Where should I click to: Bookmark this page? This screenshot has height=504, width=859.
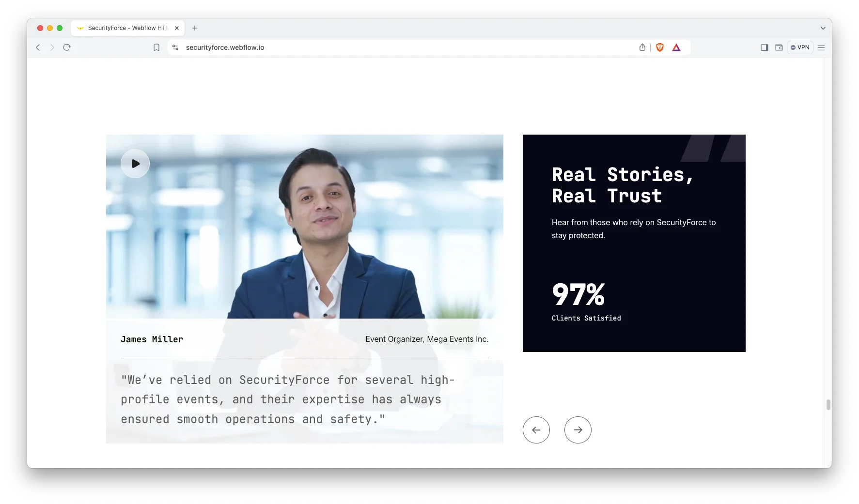pyautogui.click(x=156, y=47)
